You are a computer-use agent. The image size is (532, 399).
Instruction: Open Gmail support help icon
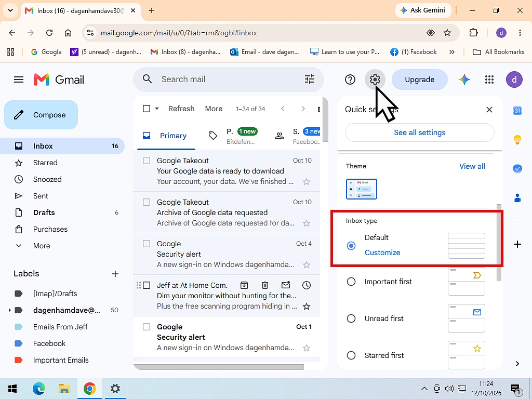pyautogui.click(x=350, y=79)
